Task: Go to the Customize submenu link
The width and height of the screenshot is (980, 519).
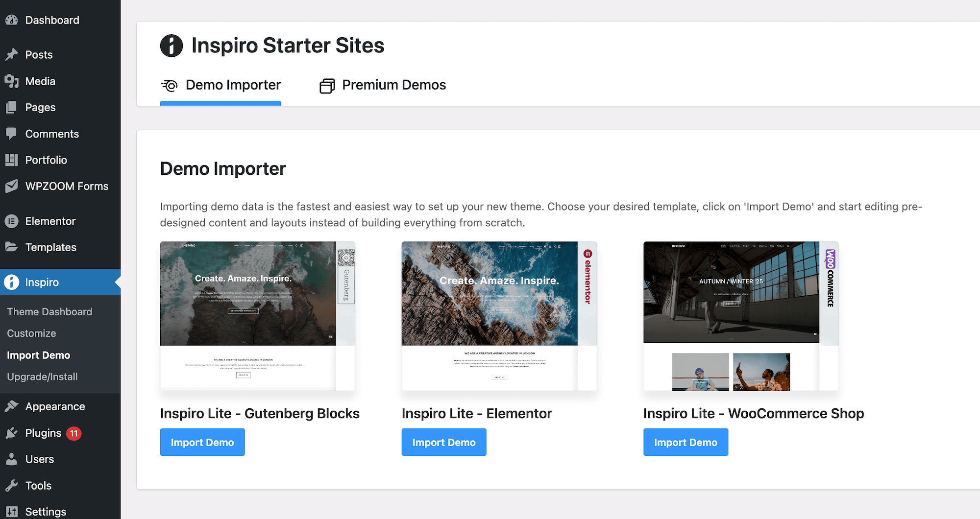Action: click(31, 333)
